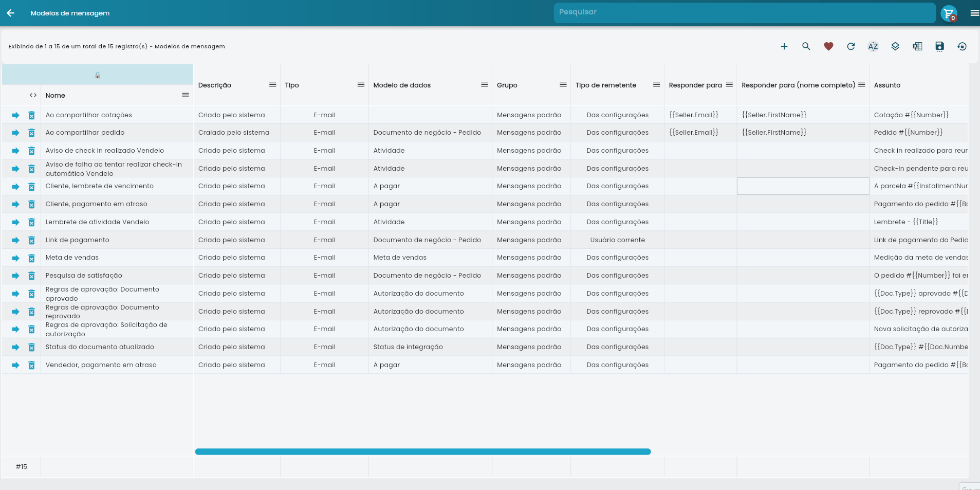Open the shopping cart icon in header
The image size is (980, 490).
click(949, 13)
